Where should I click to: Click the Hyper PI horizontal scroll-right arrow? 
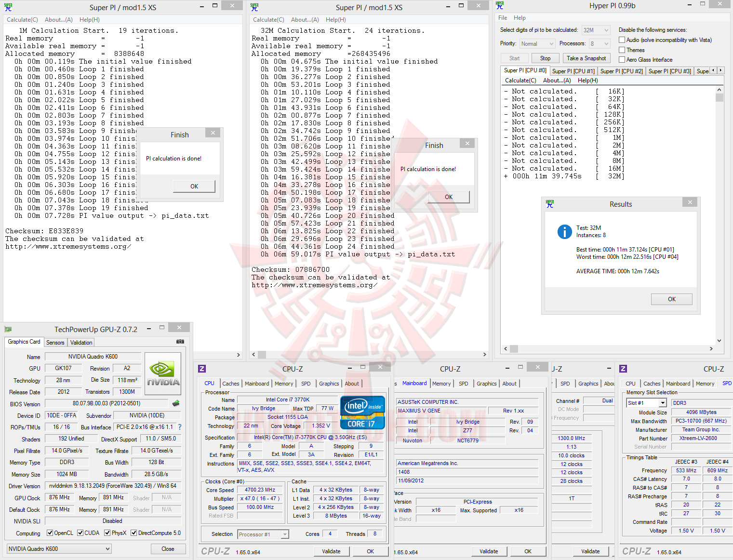[711, 348]
